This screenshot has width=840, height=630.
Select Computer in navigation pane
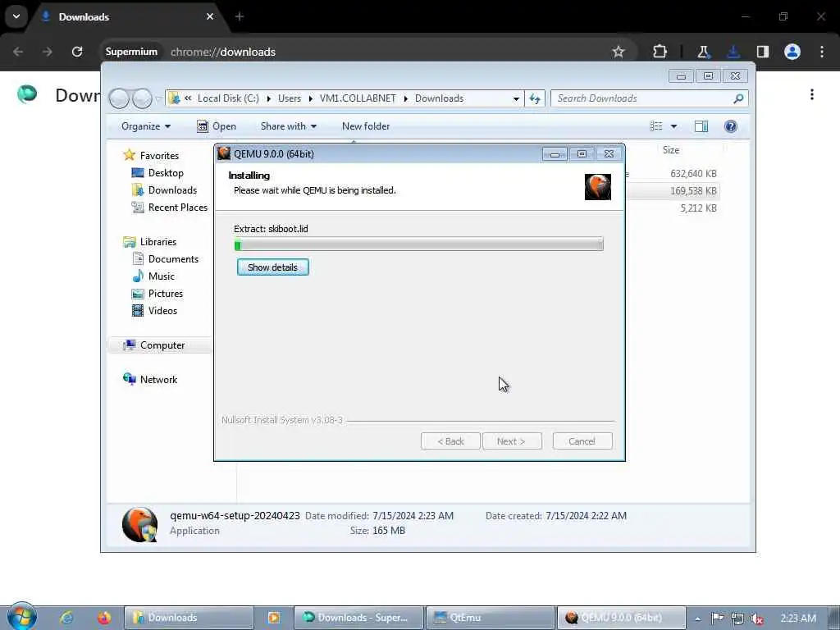162,345
